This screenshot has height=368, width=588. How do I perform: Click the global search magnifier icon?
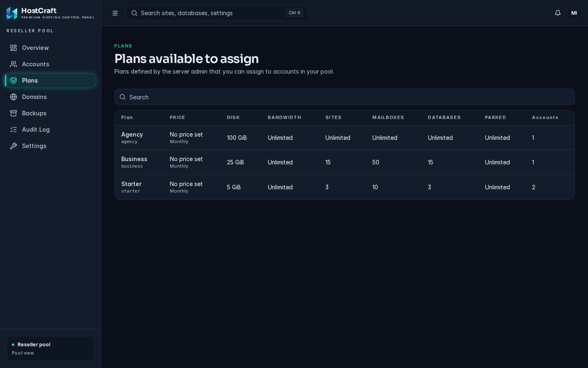coord(134,13)
